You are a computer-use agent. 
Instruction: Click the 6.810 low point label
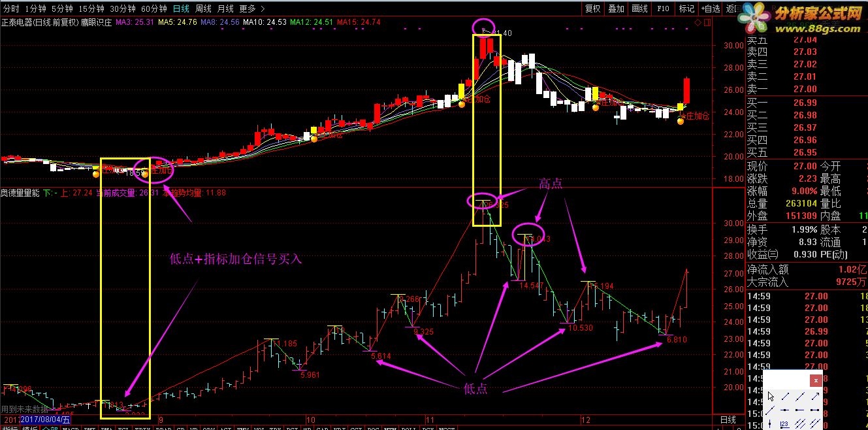pos(677,340)
